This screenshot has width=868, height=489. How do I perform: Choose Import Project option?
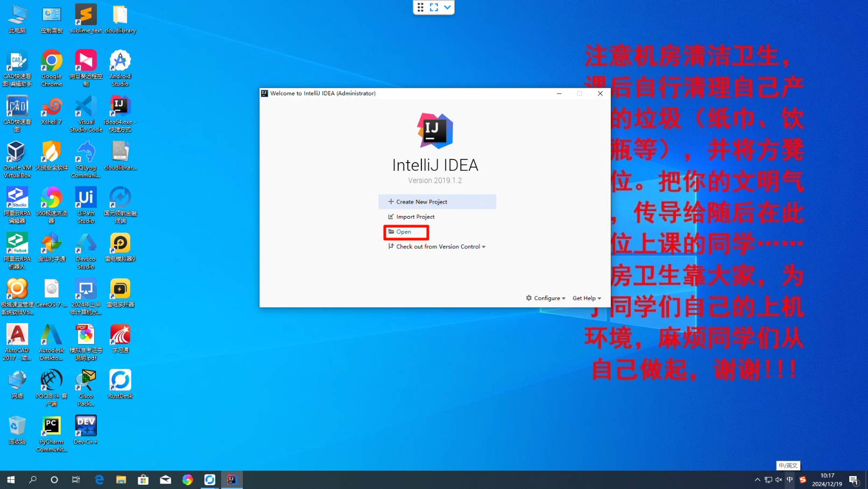[411, 217]
